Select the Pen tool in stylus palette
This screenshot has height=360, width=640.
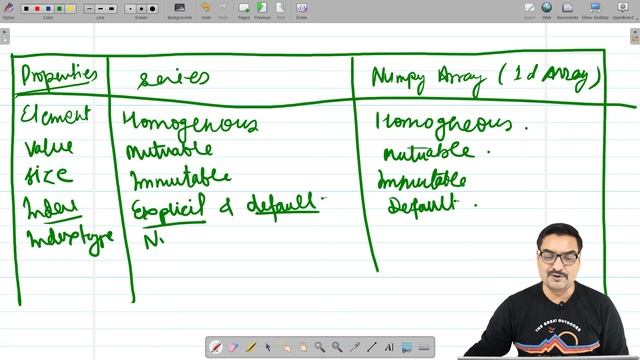216,347
